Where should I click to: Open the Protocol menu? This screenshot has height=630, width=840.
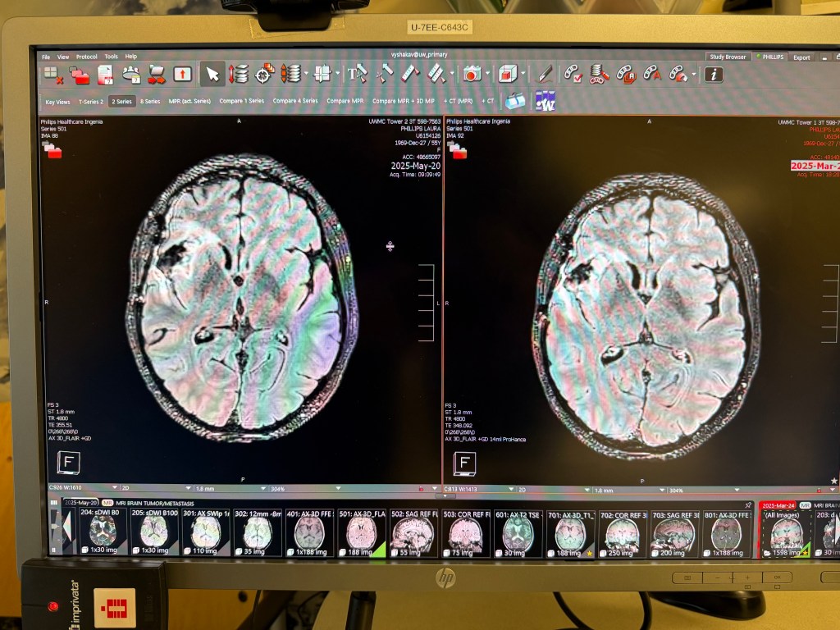tap(86, 57)
